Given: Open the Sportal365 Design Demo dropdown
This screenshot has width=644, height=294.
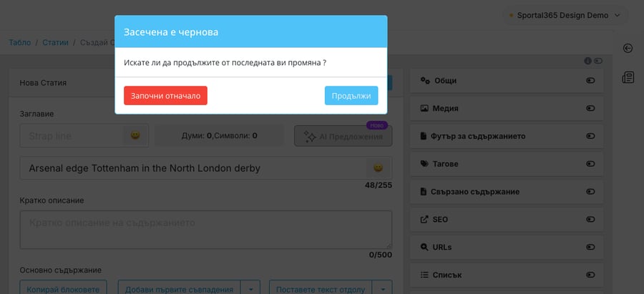Looking at the screenshot, I should point(565,15).
